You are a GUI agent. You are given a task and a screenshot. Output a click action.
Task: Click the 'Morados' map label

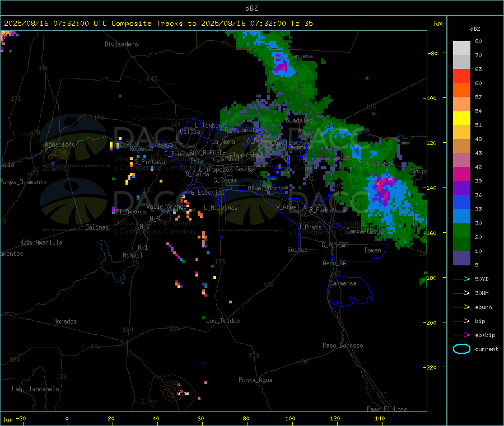pyautogui.click(x=66, y=321)
